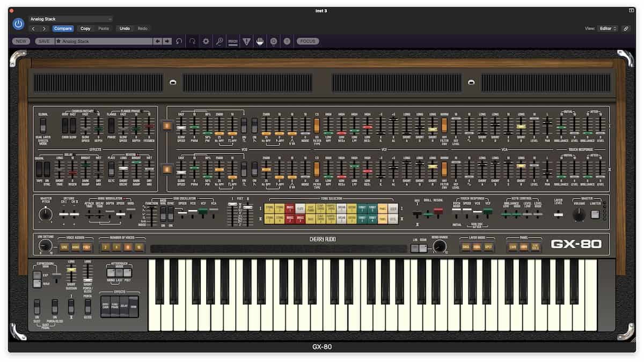Click the redo curved arrow icon
The width and height of the screenshot is (644, 362).
(x=192, y=41)
